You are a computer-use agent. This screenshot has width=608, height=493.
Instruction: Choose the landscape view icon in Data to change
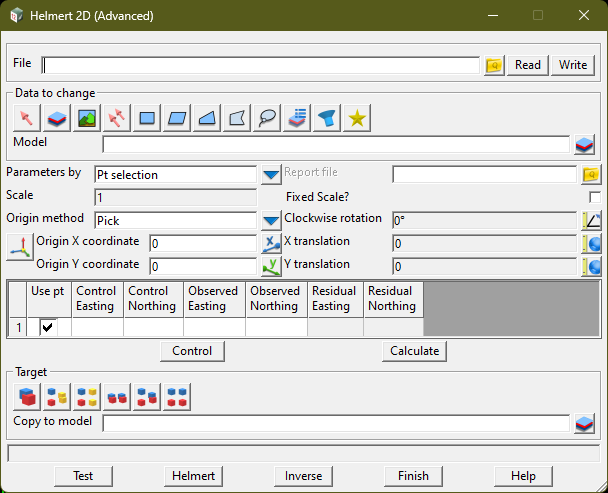87,118
